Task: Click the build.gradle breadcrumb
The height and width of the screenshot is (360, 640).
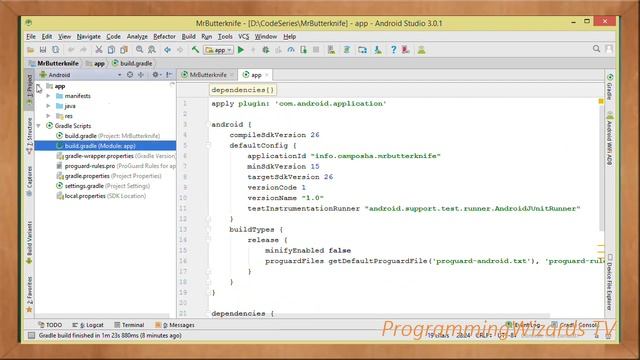Action: pyautogui.click(x=132, y=63)
